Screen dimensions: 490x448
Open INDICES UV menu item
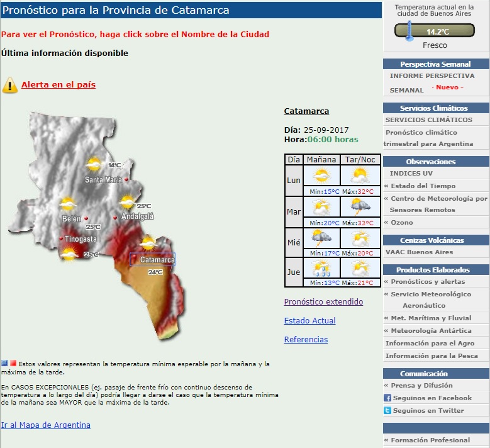(411, 173)
